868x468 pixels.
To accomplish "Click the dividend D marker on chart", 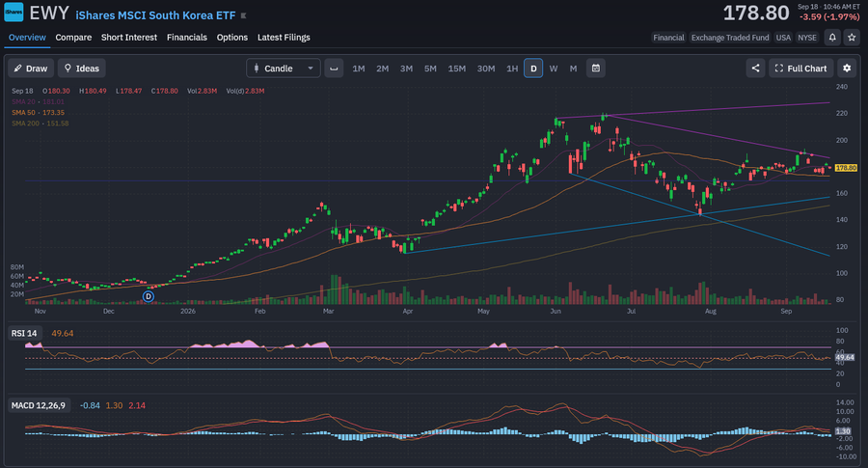I will (149, 296).
